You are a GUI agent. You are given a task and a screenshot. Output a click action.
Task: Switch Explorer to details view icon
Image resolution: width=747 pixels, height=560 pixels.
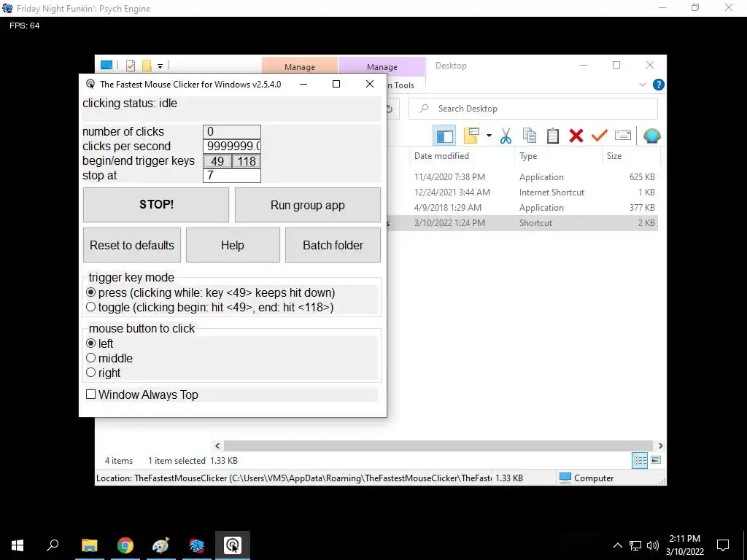[640, 461]
